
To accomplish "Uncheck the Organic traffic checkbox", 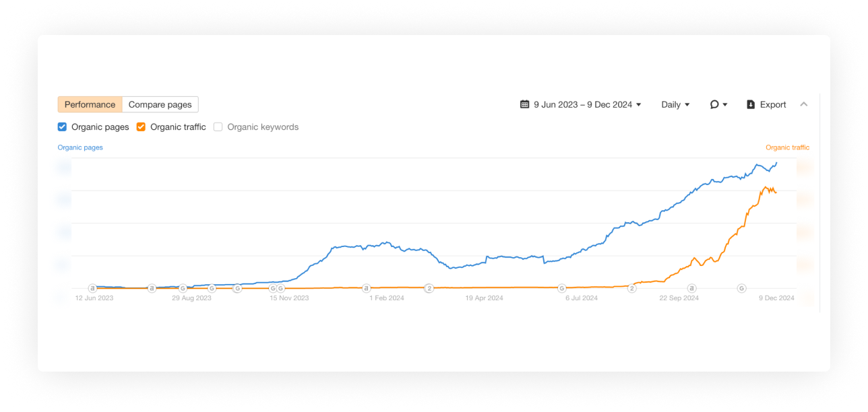I will click(x=142, y=127).
